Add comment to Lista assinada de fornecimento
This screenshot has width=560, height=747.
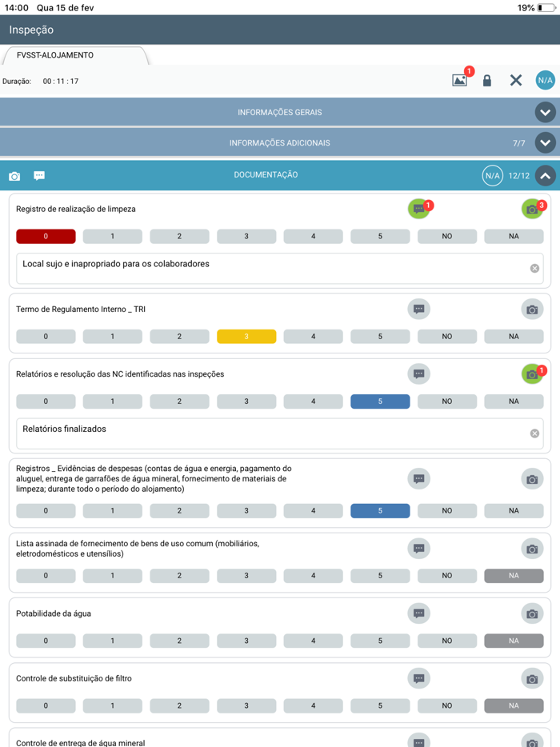(x=419, y=549)
